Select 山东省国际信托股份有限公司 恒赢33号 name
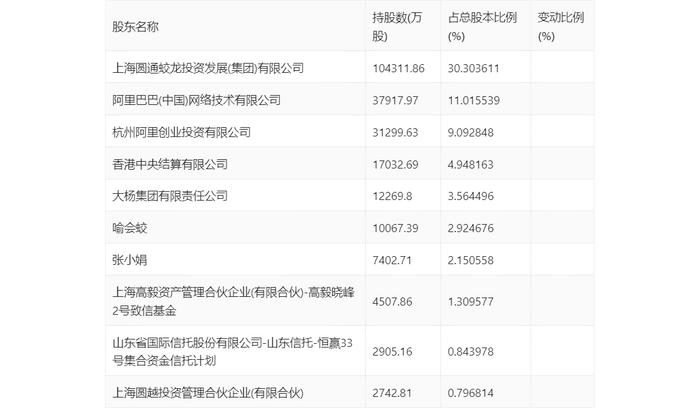Image resolution: width=700 pixels, height=408 pixels. point(232,352)
